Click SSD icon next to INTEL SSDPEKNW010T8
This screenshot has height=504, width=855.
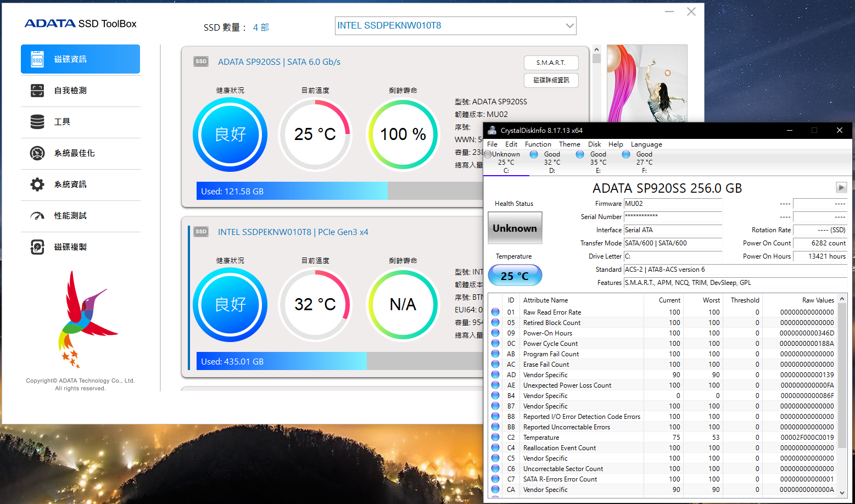pos(201,232)
